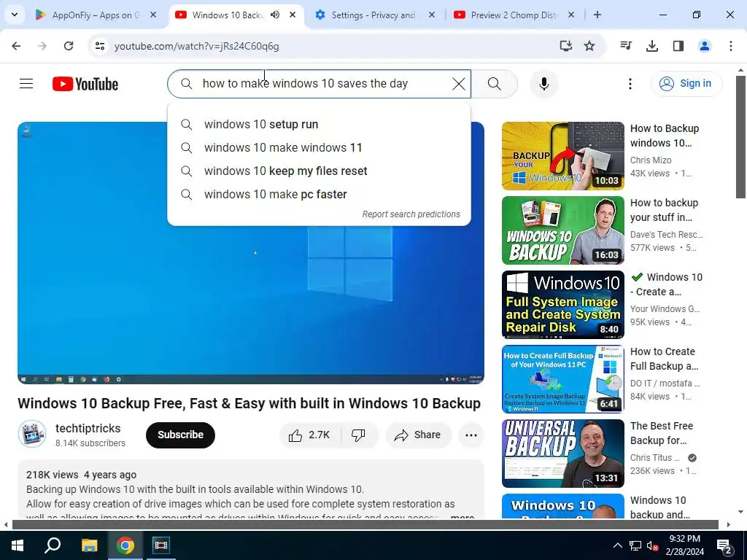Clear the search query with the X icon
This screenshot has width=747, height=560.
pos(458,84)
